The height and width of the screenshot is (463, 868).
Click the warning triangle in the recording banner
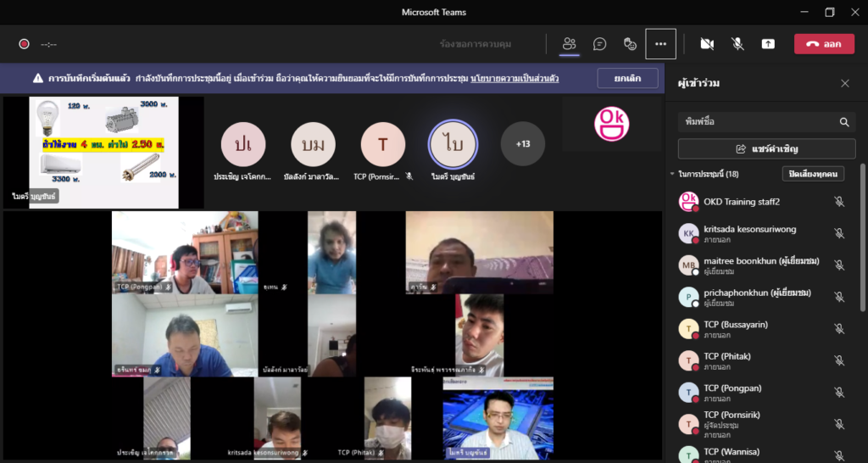(x=37, y=78)
